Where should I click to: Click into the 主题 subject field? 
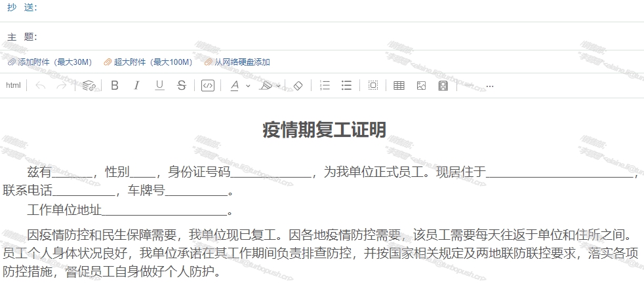click(x=328, y=37)
